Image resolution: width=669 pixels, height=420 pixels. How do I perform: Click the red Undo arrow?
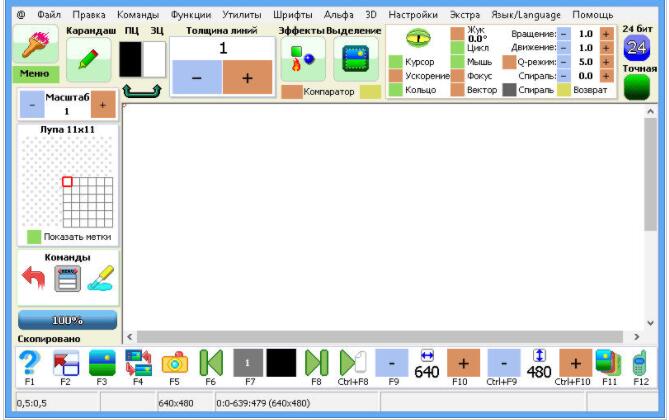33,277
